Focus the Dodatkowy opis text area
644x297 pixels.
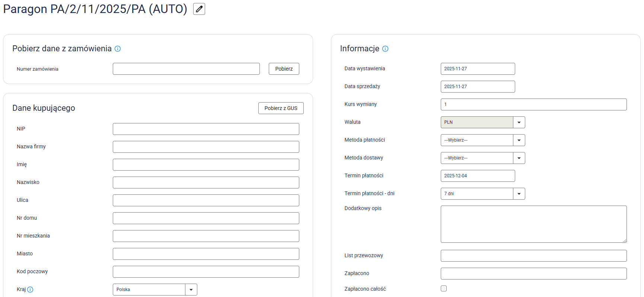click(x=533, y=224)
